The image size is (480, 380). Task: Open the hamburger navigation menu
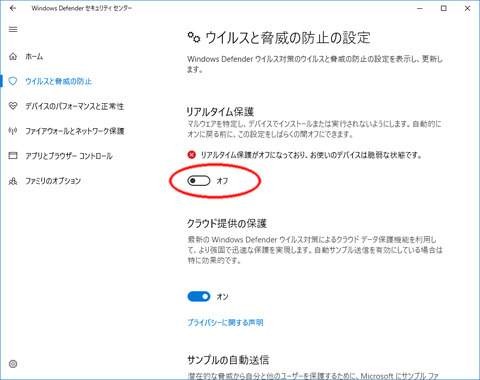click(x=13, y=29)
